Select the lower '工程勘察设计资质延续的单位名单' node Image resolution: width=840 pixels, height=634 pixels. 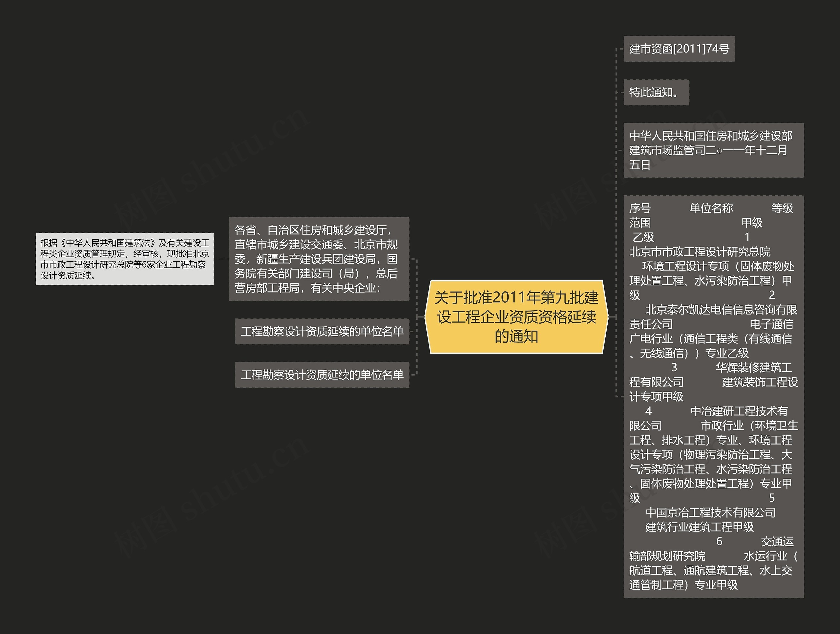point(322,375)
